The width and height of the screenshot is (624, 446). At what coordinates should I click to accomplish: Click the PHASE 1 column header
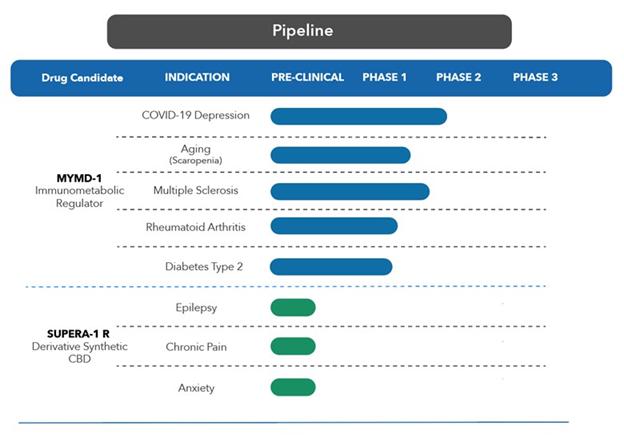pos(384,77)
